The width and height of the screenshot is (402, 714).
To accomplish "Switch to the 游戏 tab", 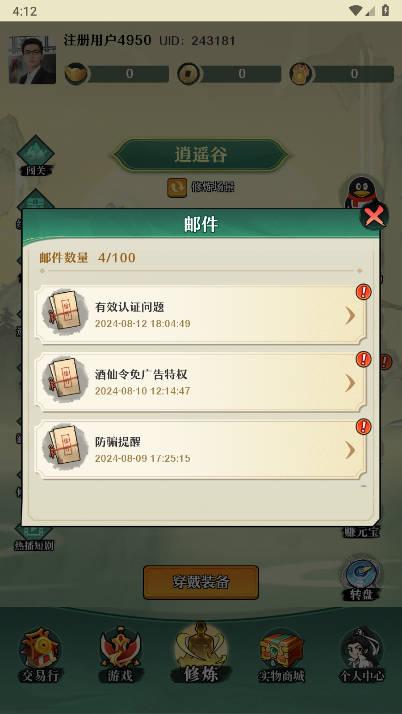I will 120,655.
